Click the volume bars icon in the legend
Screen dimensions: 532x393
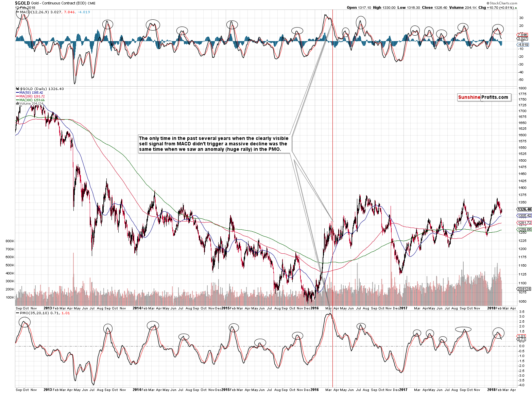18,104
